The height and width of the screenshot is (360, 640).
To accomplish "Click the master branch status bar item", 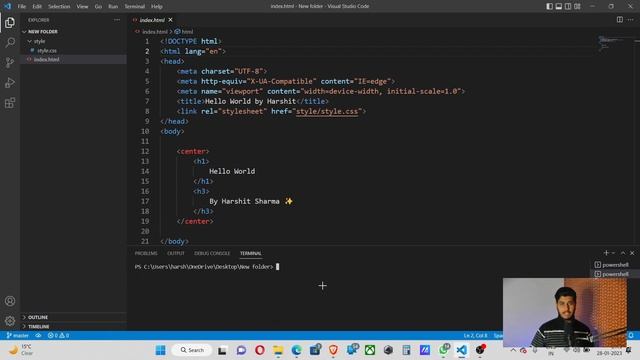I will click(x=18, y=336).
